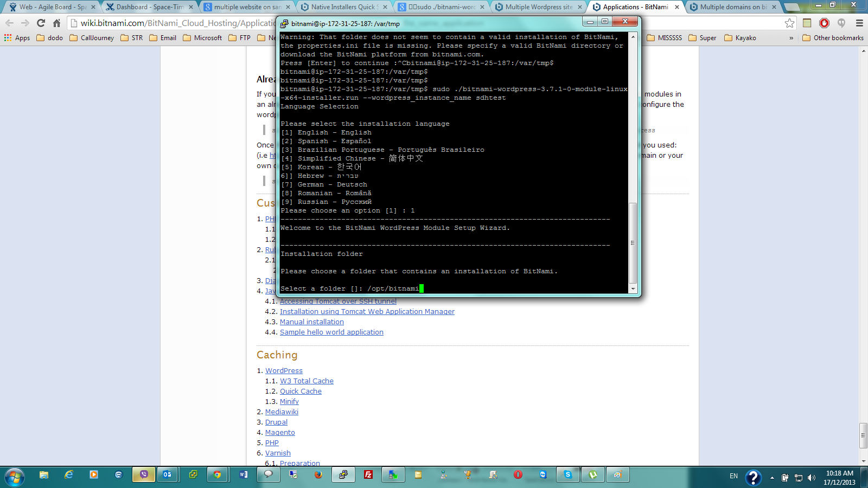Viewport: 868px width, 488px height.
Task: Switch to Microsoft Word in the taskbar
Action: 244,475
